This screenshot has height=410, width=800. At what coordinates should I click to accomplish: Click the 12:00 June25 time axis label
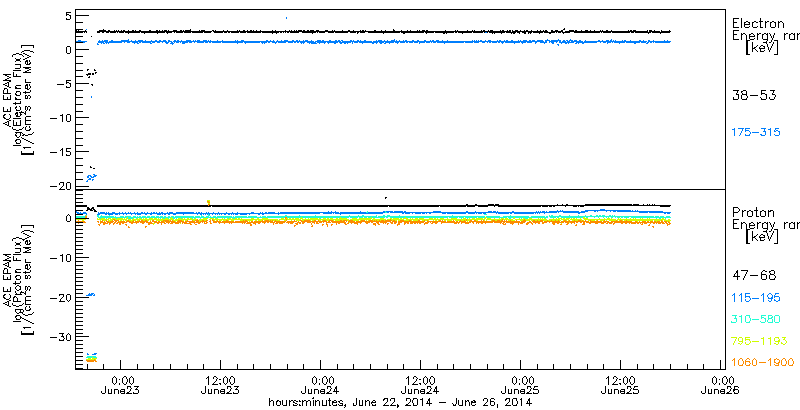point(621,386)
